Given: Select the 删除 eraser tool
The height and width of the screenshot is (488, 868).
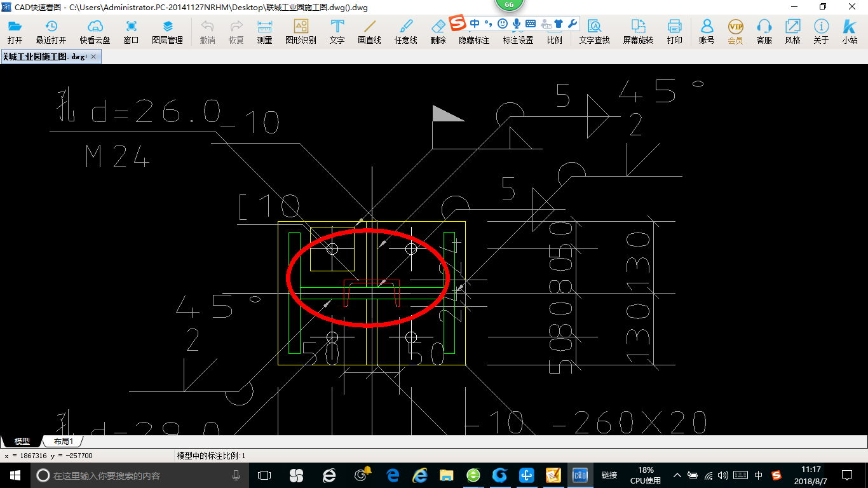Looking at the screenshot, I should click(x=438, y=31).
